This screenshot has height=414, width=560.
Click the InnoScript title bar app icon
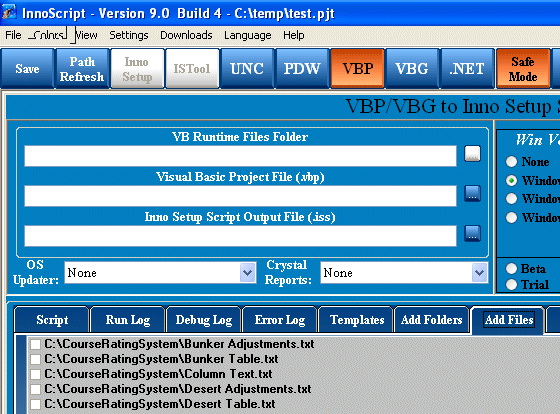pyautogui.click(x=9, y=12)
